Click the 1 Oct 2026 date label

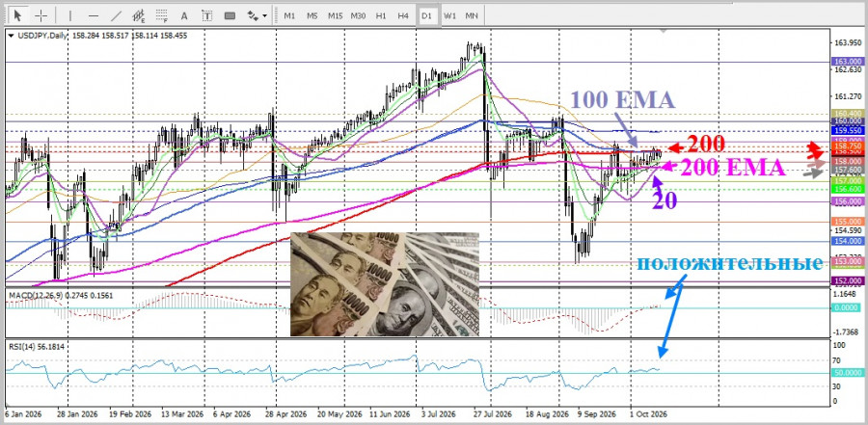coord(649,414)
